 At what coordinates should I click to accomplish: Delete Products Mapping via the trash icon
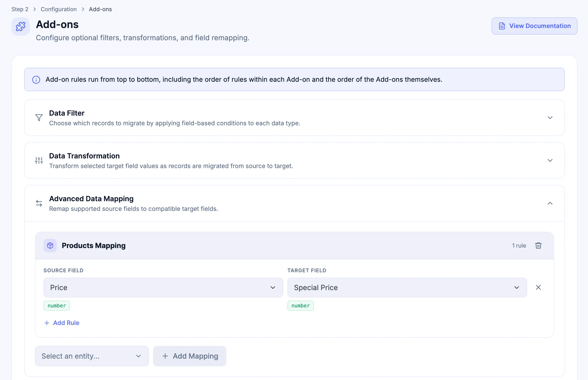538,246
